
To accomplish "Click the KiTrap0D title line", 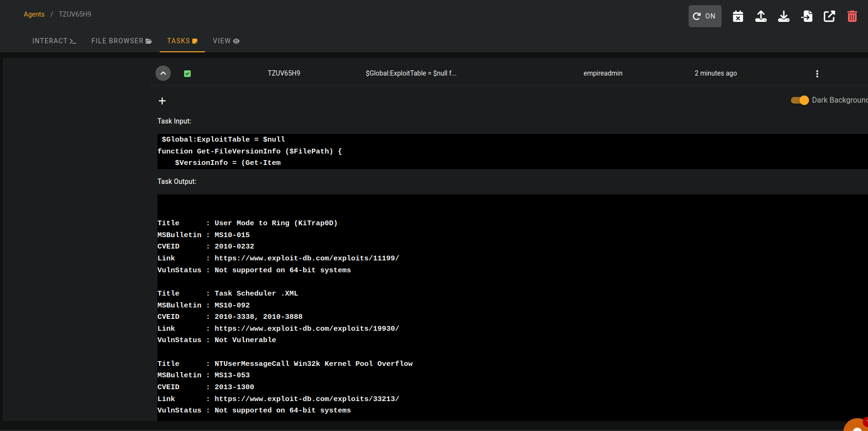I will click(276, 223).
